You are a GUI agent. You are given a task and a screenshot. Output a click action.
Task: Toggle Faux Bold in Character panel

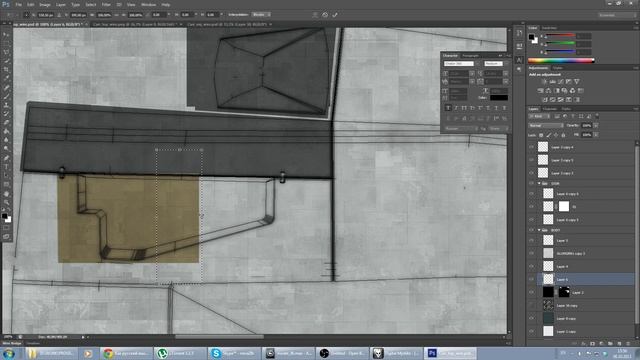(x=448, y=108)
